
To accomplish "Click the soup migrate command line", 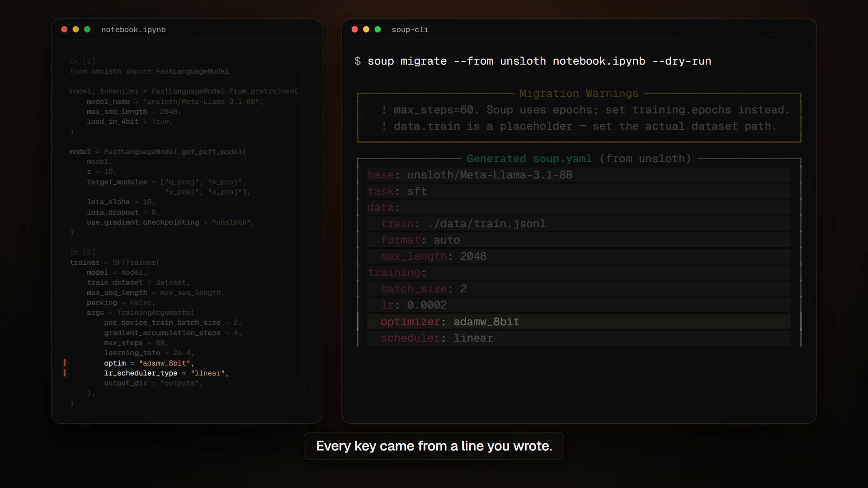I will pyautogui.click(x=533, y=61).
